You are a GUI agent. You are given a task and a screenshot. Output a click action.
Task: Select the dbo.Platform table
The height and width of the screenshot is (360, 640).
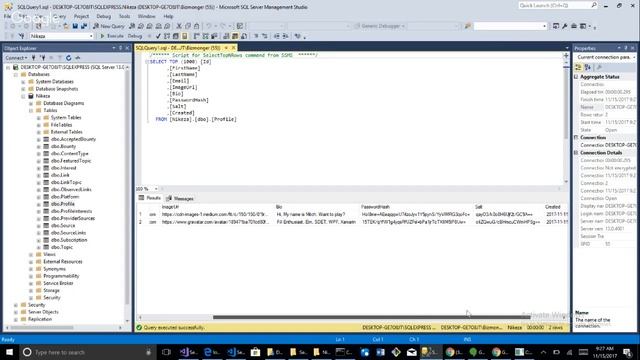[64, 197]
